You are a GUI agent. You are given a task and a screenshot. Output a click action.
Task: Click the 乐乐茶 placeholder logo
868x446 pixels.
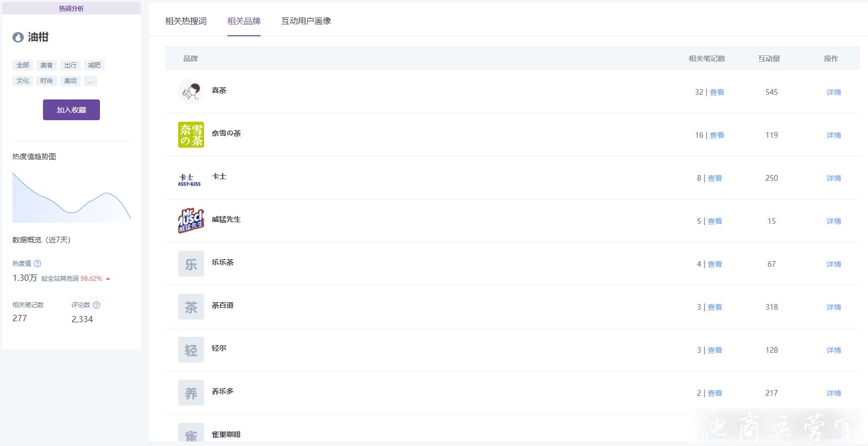[191, 264]
